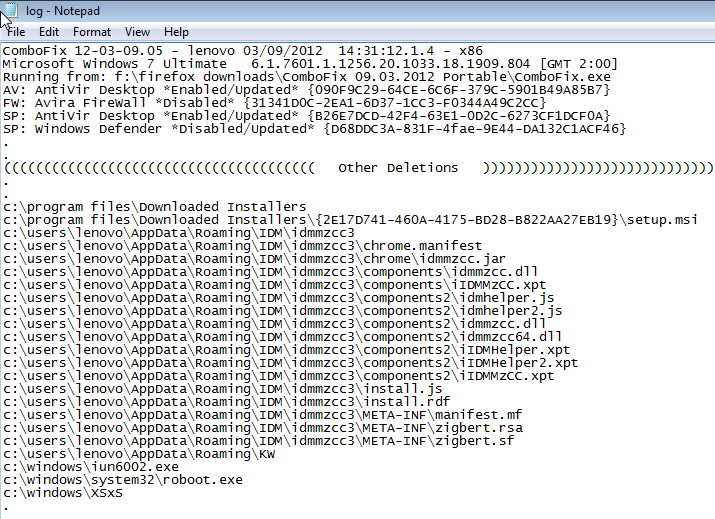
Task: Place cursor in the ComboFix 12-03-09.05 header line
Action: pos(243,51)
